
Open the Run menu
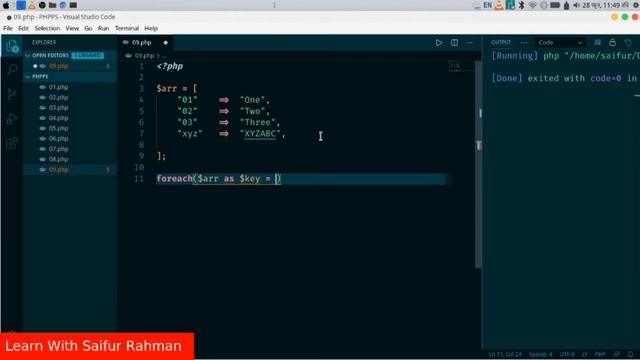pyautogui.click(x=103, y=28)
